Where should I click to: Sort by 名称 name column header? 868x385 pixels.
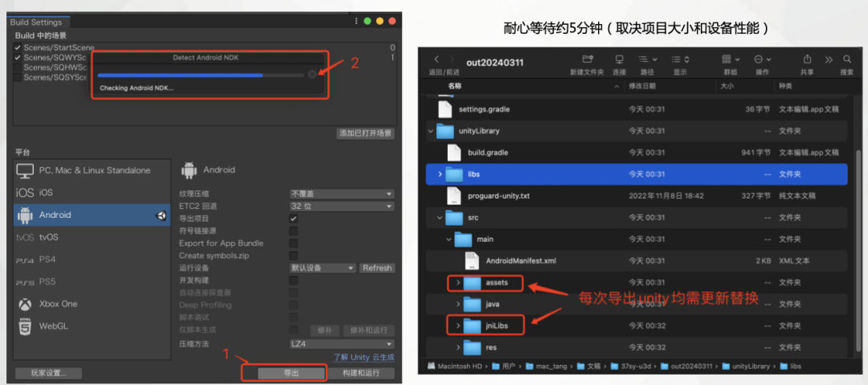(x=454, y=87)
